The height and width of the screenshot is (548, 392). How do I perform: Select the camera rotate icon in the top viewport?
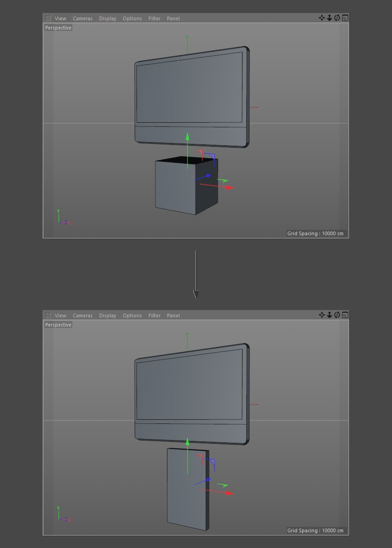click(x=337, y=18)
